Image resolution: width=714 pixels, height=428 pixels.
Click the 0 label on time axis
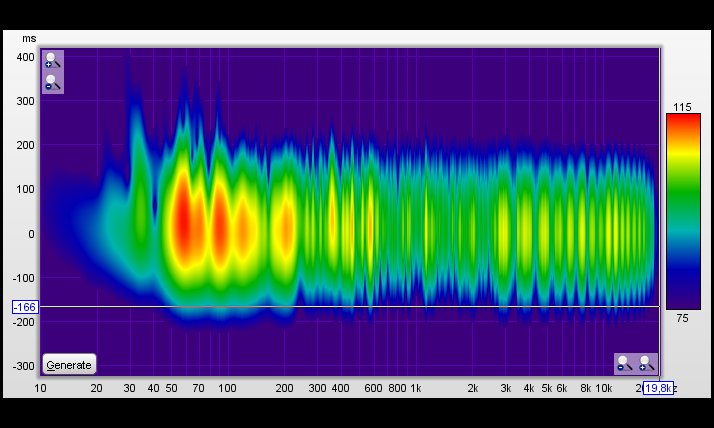[31, 234]
